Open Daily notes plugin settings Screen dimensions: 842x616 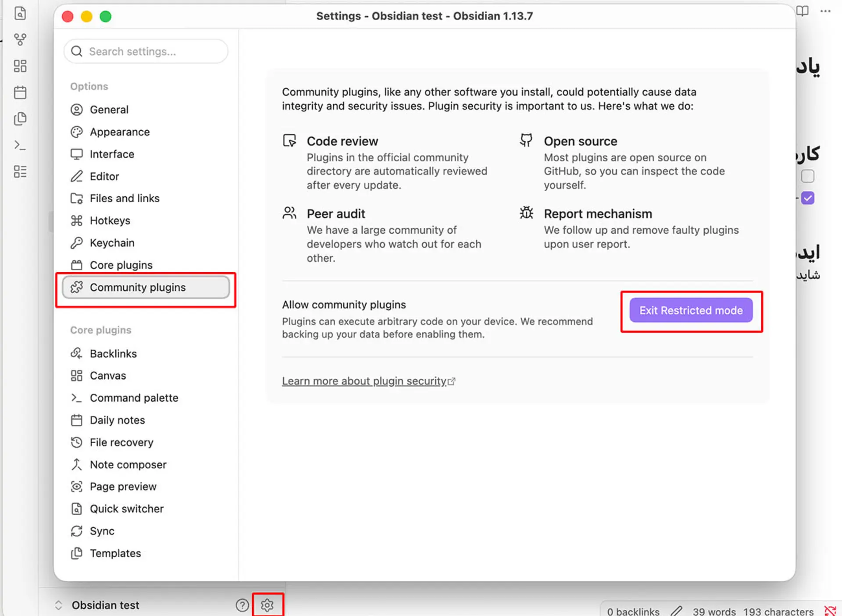146,420
